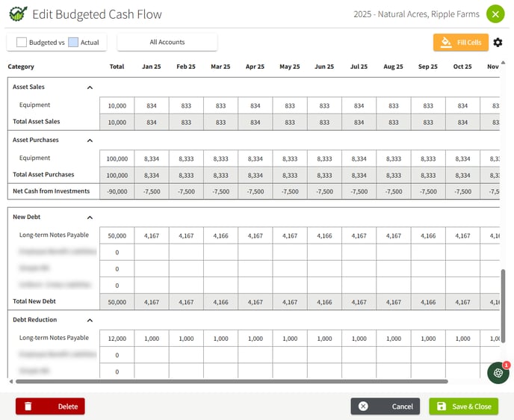514x420 pixels.
Task: Edit Equipment Asset Sales Jan 25 cell
Action: [152, 106]
